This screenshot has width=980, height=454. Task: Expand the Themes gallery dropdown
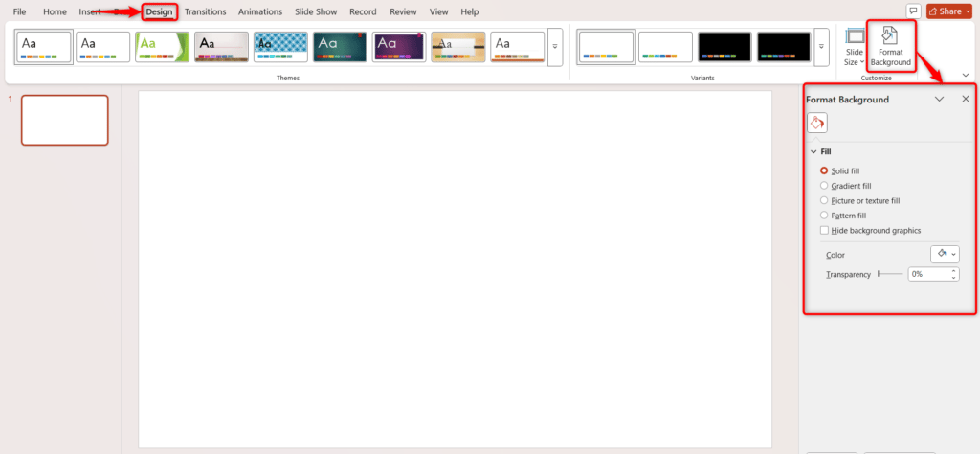click(x=555, y=47)
